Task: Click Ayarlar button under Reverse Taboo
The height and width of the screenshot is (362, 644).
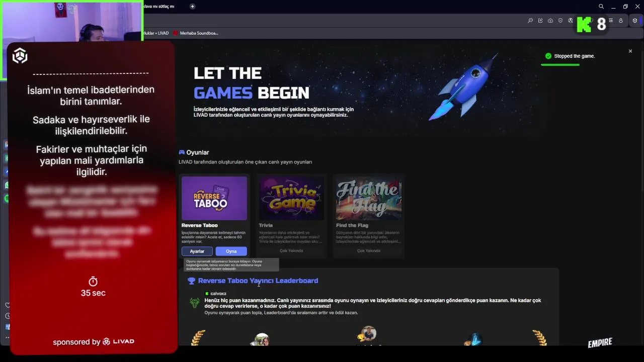Action: click(197, 251)
